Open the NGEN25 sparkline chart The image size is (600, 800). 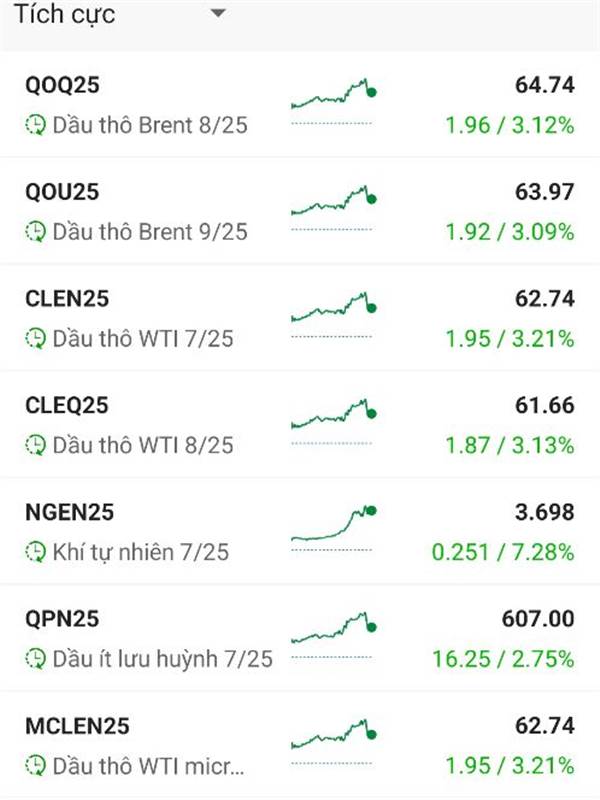point(334,528)
